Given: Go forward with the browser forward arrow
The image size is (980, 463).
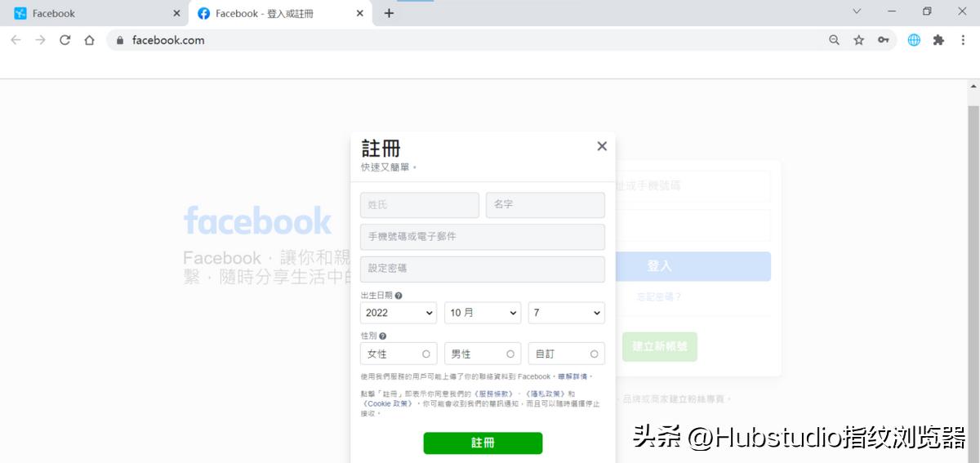Looking at the screenshot, I should [x=40, y=40].
